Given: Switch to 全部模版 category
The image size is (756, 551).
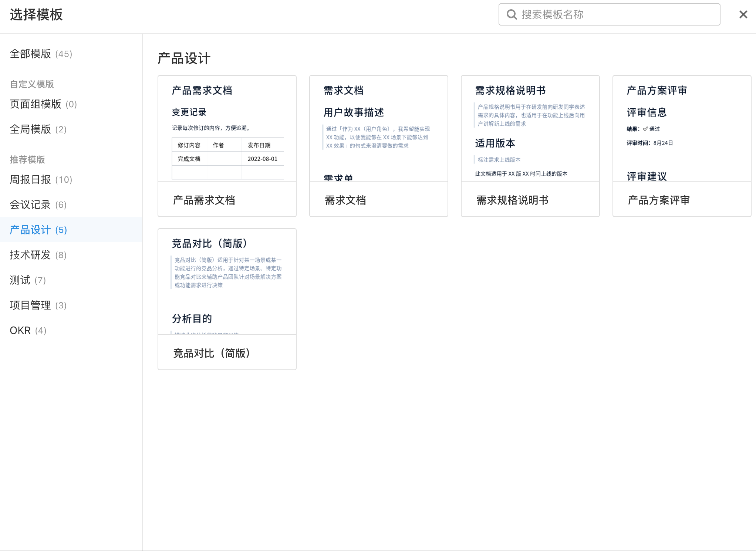Looking at the screenshot, I should pyautogui.click(x=41, y=54).
